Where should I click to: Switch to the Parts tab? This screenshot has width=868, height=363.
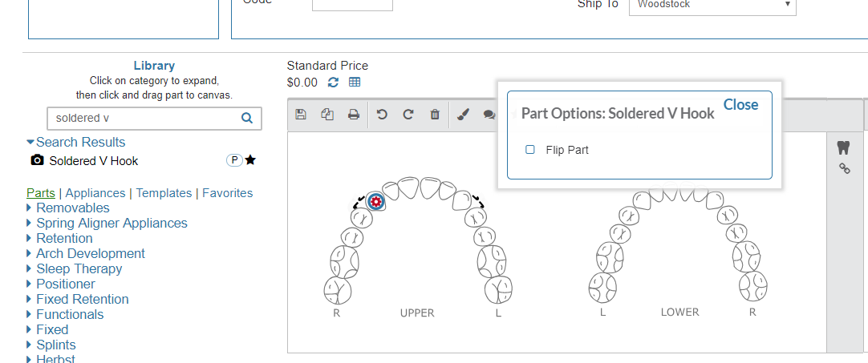point(41,193)
